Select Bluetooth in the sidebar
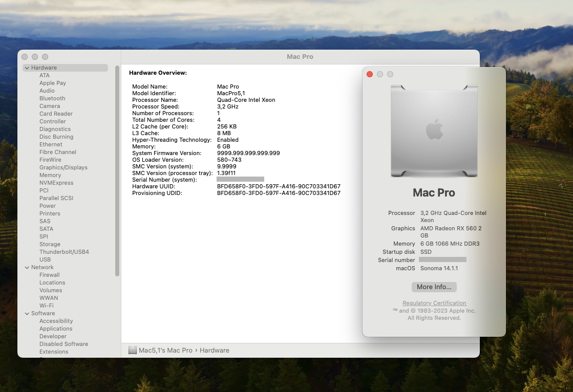Viewport: 573px width, 392px height. click(x=52, y=98)
